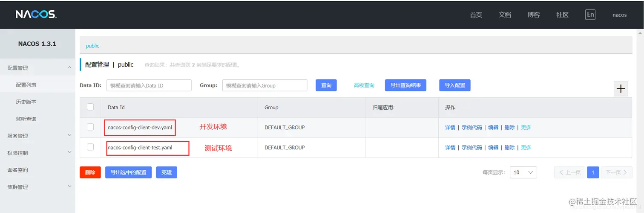Click the 上一页 pagination button
Viewport: 644px width, 213px height.
tap(569, 172)
